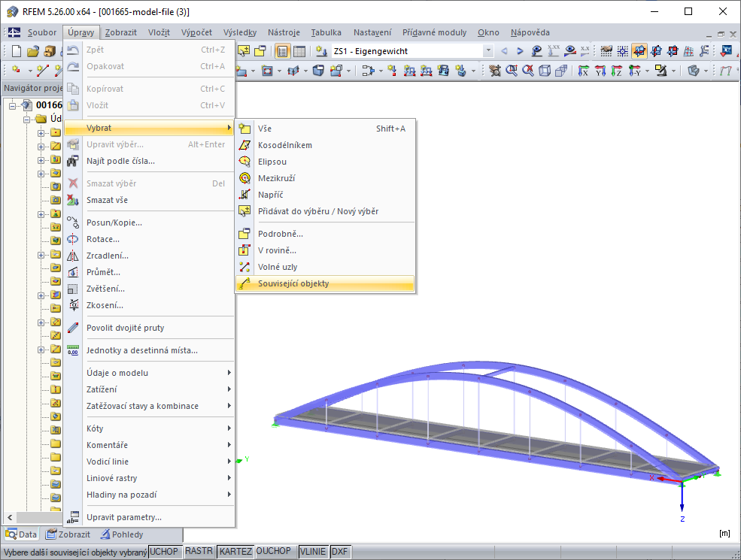This screenshot has width=741, height=560.
Task: Open dropdown arrow next to new node icon
Action: tap(29, 71)
